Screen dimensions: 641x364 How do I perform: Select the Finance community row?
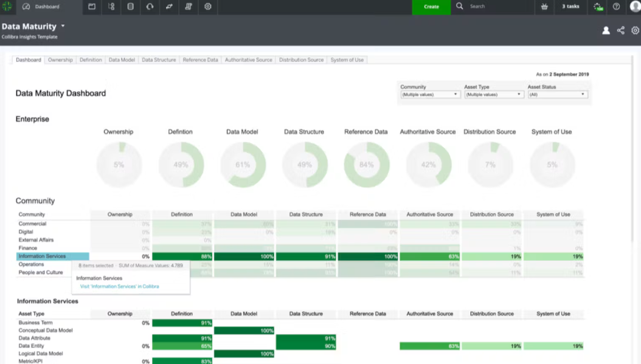point(300,248)
